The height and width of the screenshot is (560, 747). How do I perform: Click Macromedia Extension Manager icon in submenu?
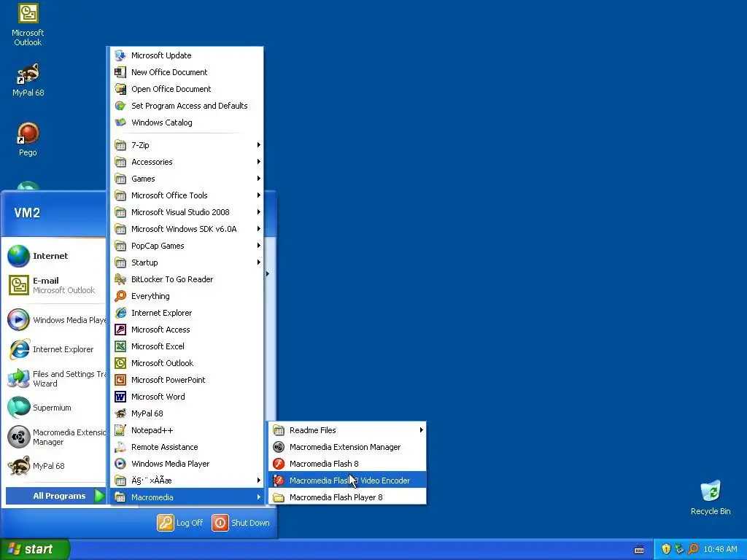279,447
